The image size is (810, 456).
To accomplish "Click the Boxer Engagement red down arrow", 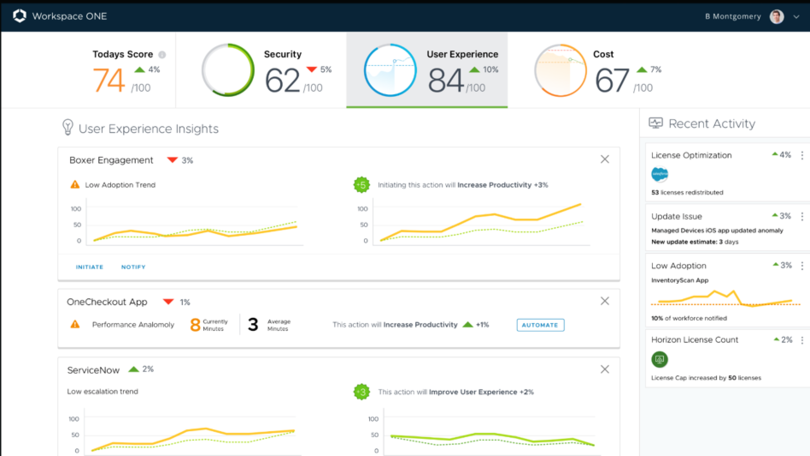I will click(173, 160).
